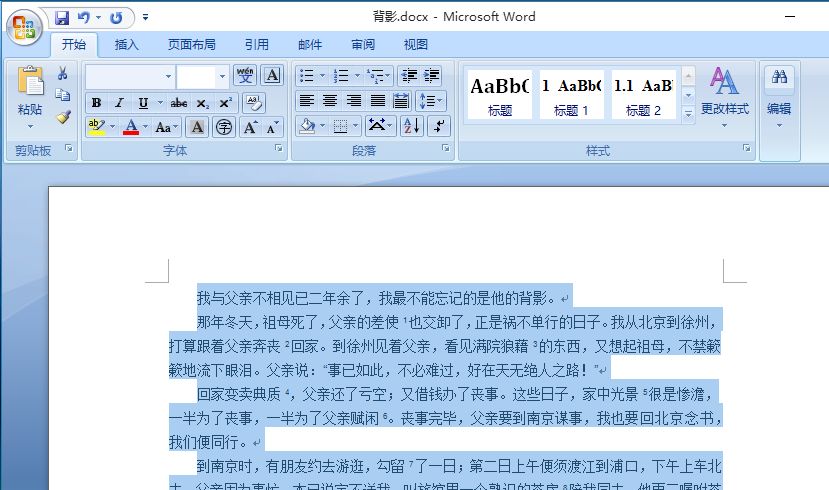The height and width of the screenshot is (490, 829).
Task: Grow font size
Action: 250,127
